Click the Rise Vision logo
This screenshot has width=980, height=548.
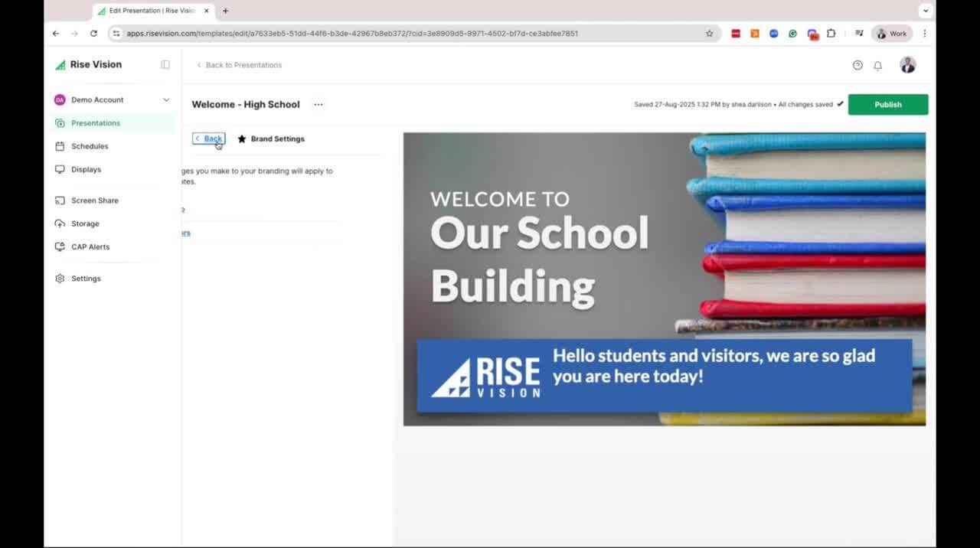[x=88, y=65]
